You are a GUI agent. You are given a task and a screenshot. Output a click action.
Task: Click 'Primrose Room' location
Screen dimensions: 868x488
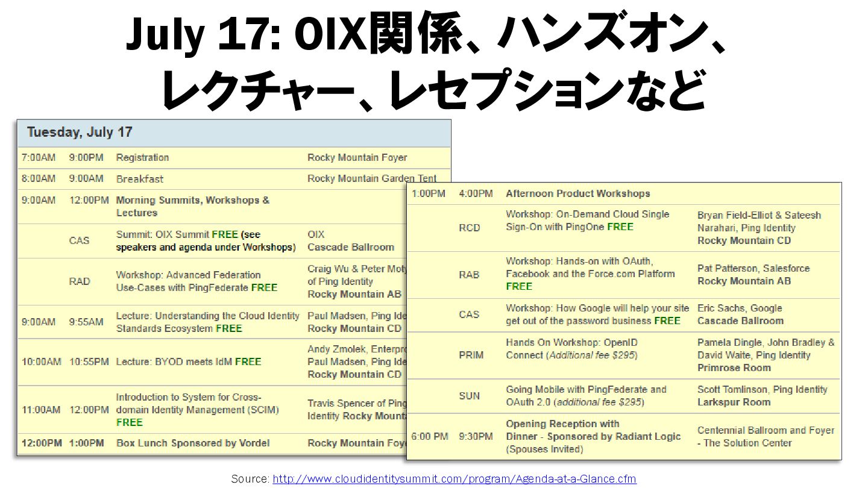[734, 368]
